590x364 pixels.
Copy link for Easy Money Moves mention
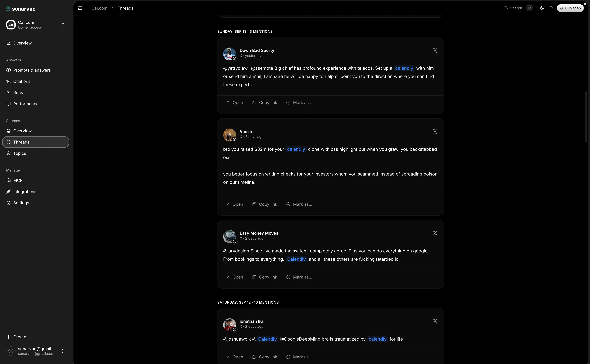[264, 277]
